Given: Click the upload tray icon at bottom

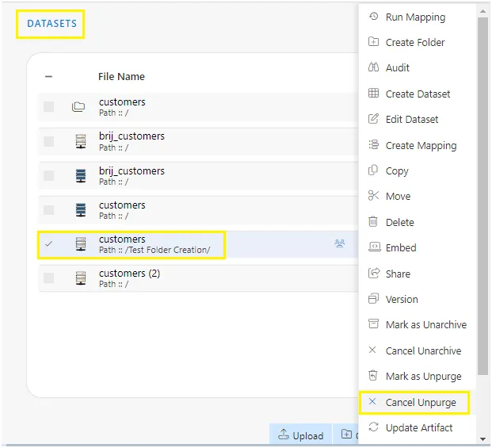Looking at the screenshot, I should tap(284, 435).
